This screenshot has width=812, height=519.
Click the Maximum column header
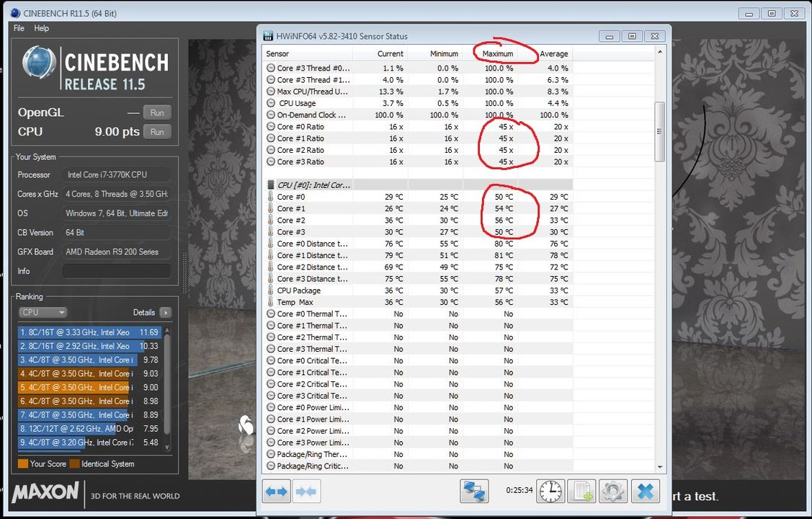point(498,54)
